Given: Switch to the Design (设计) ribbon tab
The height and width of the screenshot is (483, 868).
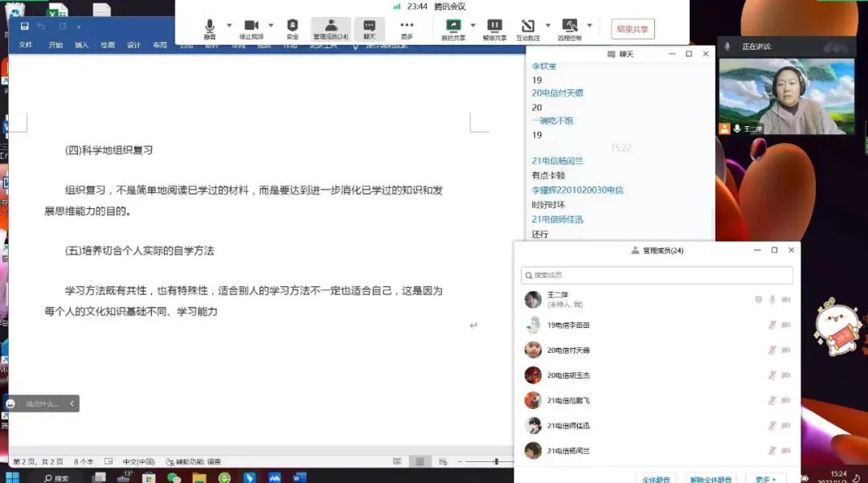Looking at the screenshot, I should 133,45.
